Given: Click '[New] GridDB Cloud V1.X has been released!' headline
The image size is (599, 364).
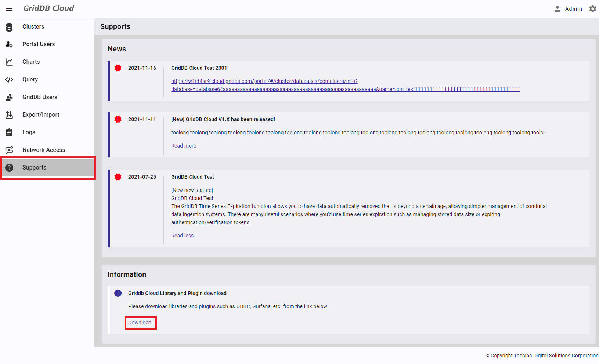Looking at the screenshot, I should point(223,119).
